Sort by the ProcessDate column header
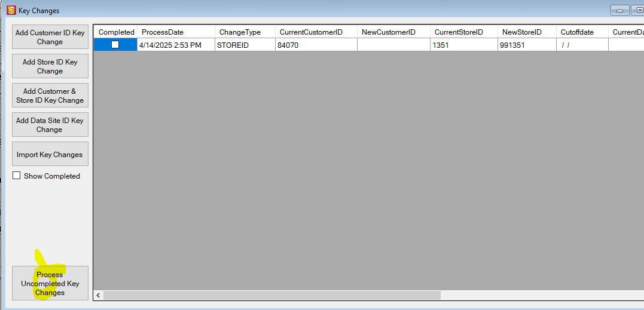This screenshot has width=644, height=310. pos(176,32)
